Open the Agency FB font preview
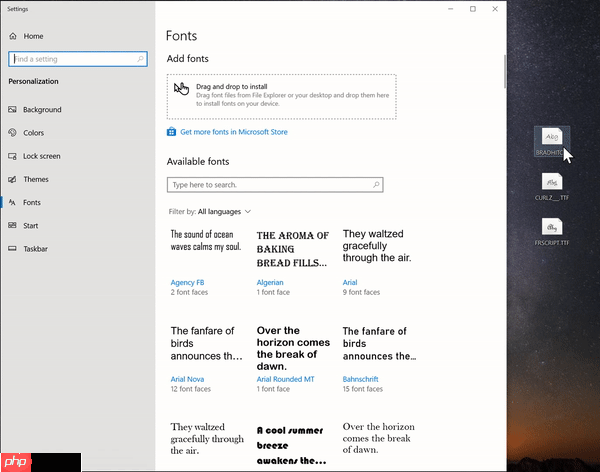The image size is (600, 472). click(206, 240)
